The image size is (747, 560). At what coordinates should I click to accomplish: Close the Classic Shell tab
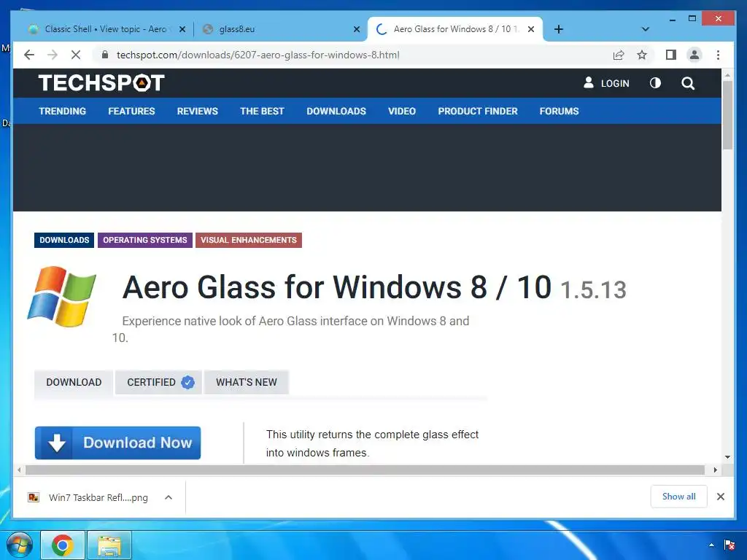(x=182, y=29)
